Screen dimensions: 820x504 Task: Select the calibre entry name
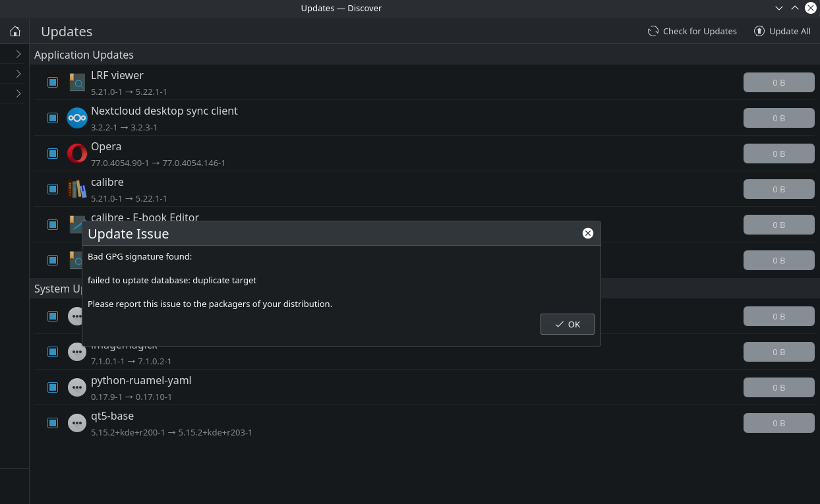click(107, 182)
